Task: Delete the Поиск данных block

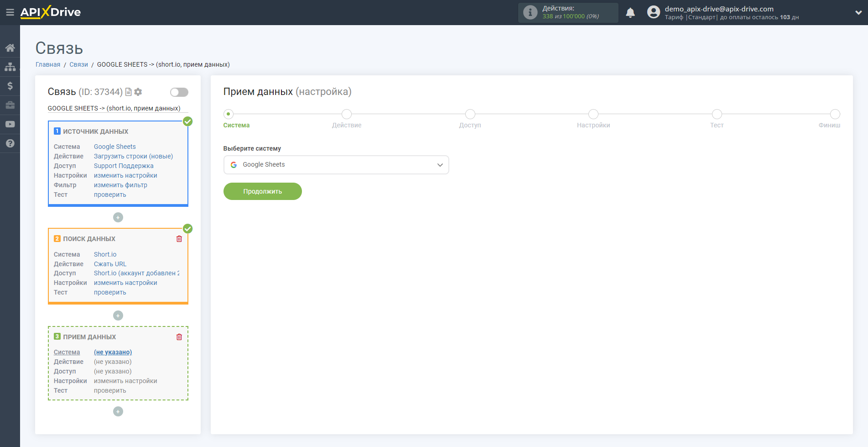Action: coord(179,239)
